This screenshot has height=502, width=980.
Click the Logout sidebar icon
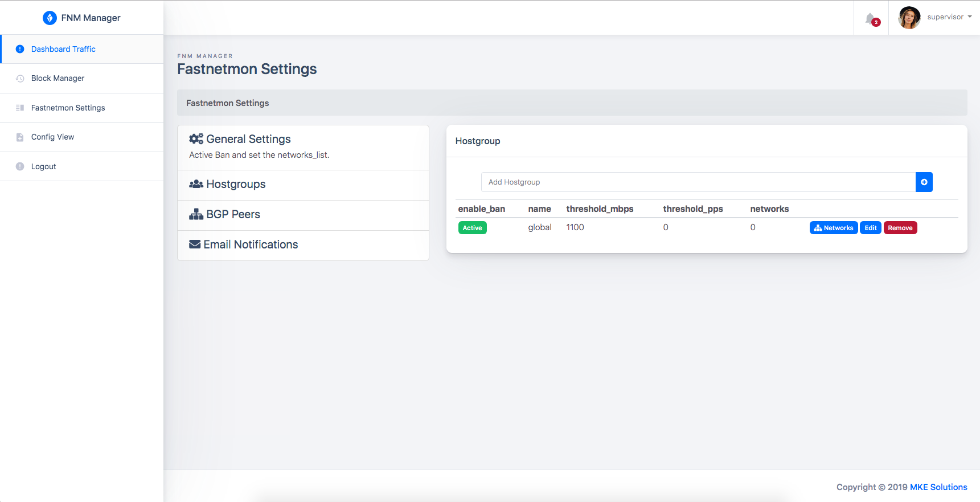[x=20, y=166]
